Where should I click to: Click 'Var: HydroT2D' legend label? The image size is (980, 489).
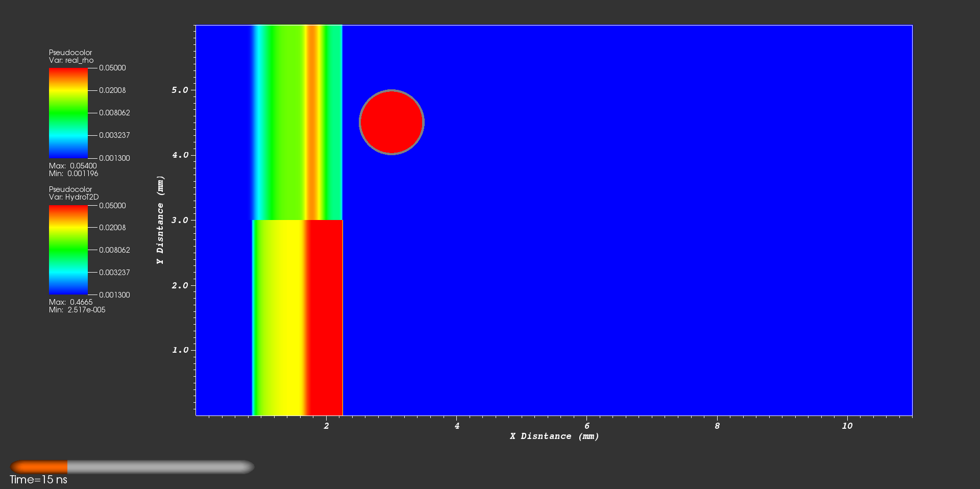74,197
